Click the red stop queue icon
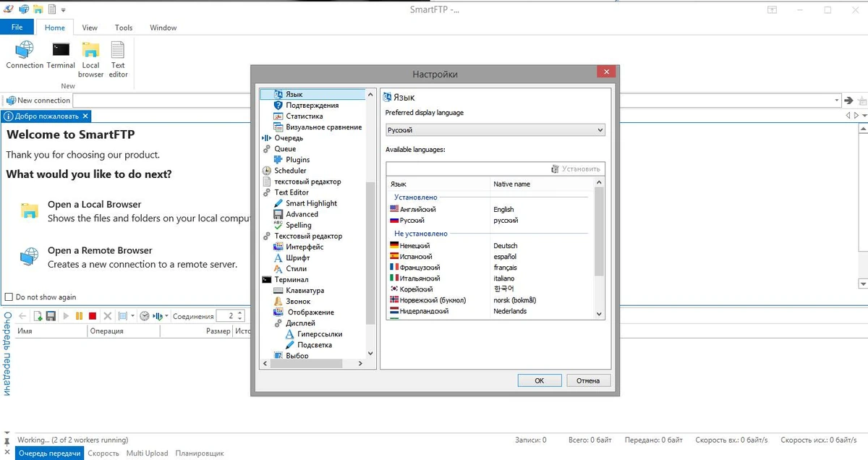This screenshot has height=460, width=868. (92, 316)
